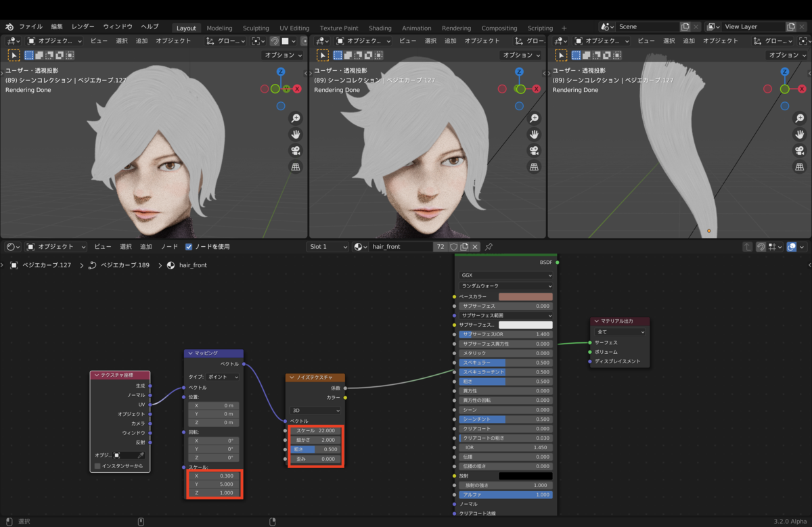Toggle snapping magnet in the left viewport

click(x=275, y=41)
